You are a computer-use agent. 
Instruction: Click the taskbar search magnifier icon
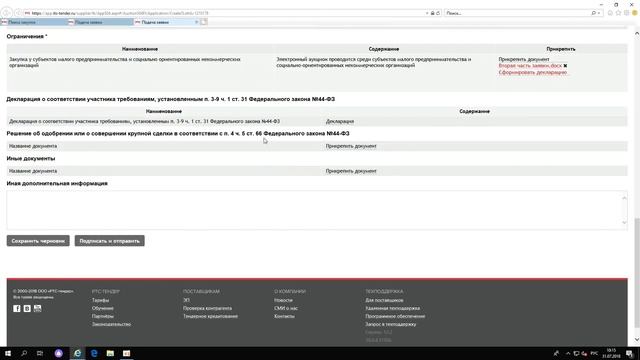click(x=24, y=353)
